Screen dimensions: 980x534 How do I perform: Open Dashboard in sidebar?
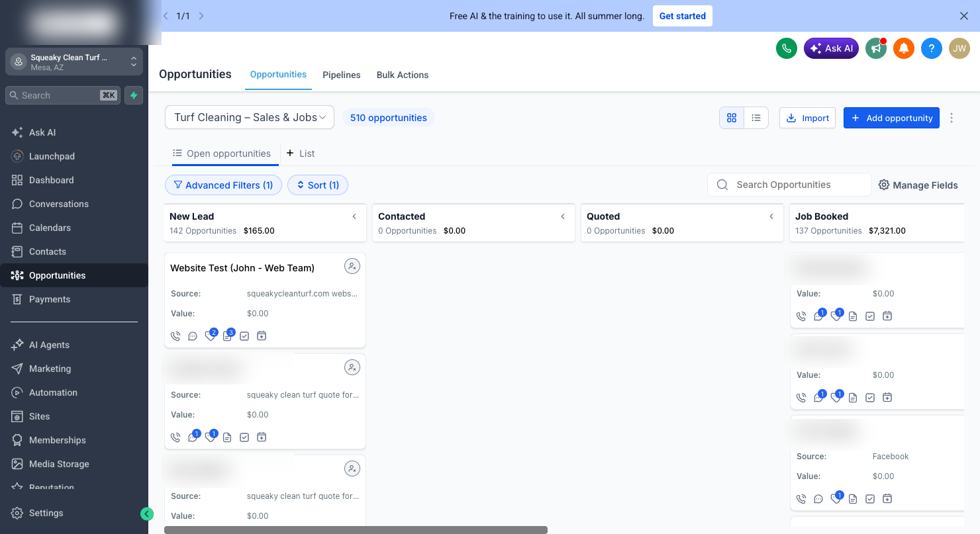[x=74, y=180]
